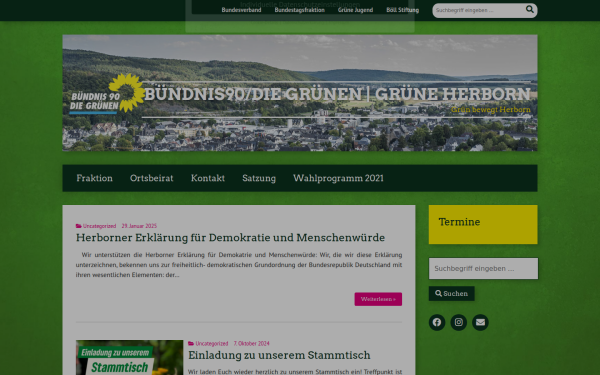Open the Wahlprogramm 2021 menu item

(338, 178)
